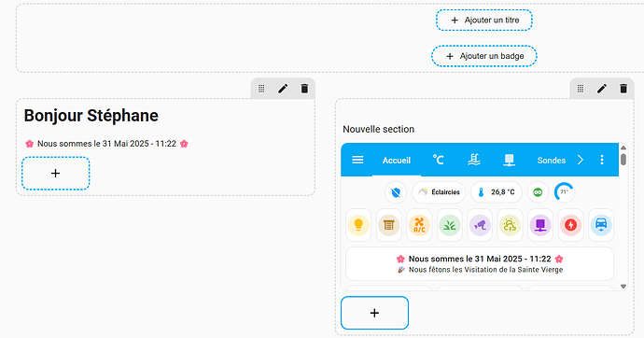Click the scrollbar down arrow of embedded dashboard
Screen dimensions: 644x338
pos(623,287)
